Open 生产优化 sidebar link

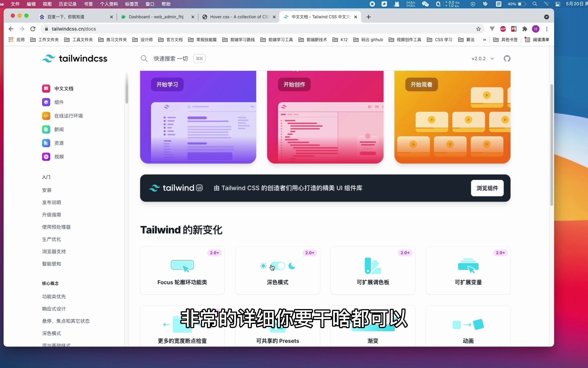tap(52, 239)
